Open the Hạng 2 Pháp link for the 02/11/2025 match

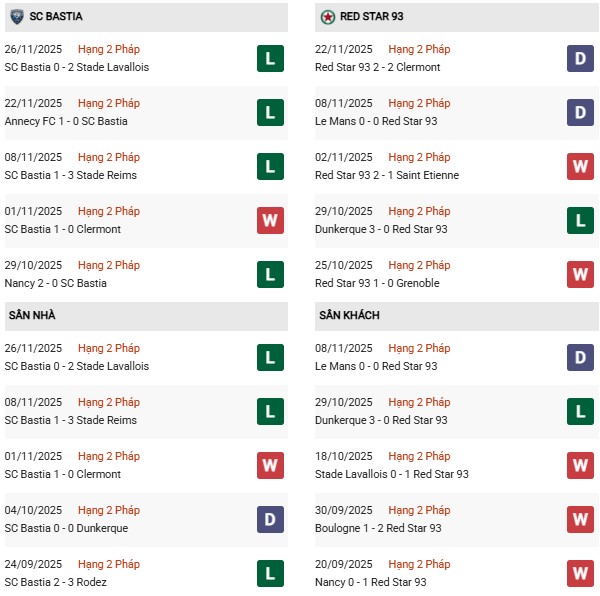[x=419, y=157]
